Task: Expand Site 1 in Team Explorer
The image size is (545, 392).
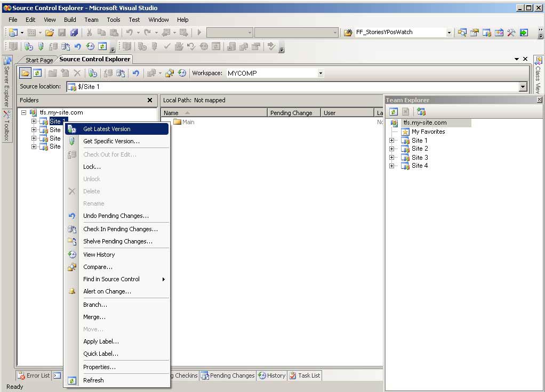Action: [392, 141]
